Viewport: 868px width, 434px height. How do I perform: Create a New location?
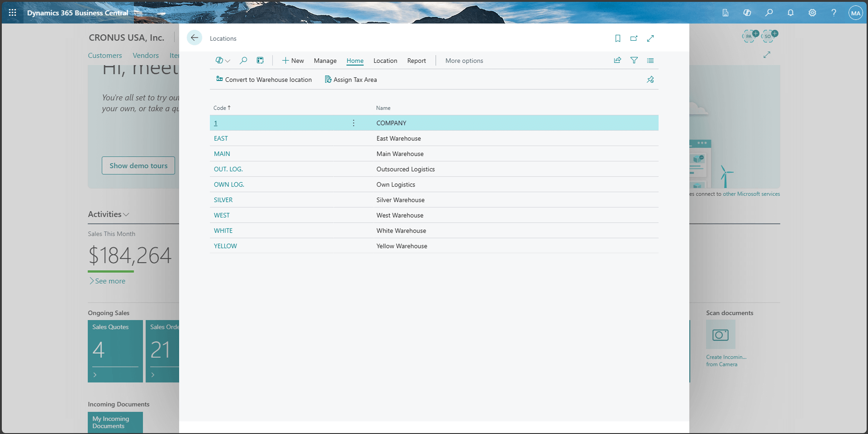click(293, 61)
